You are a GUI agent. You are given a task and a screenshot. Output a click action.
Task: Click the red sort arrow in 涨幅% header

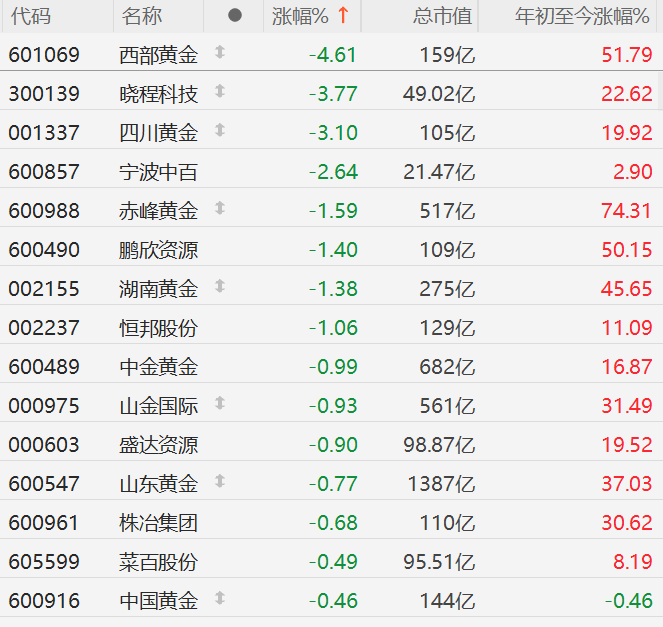coord(343,16)
